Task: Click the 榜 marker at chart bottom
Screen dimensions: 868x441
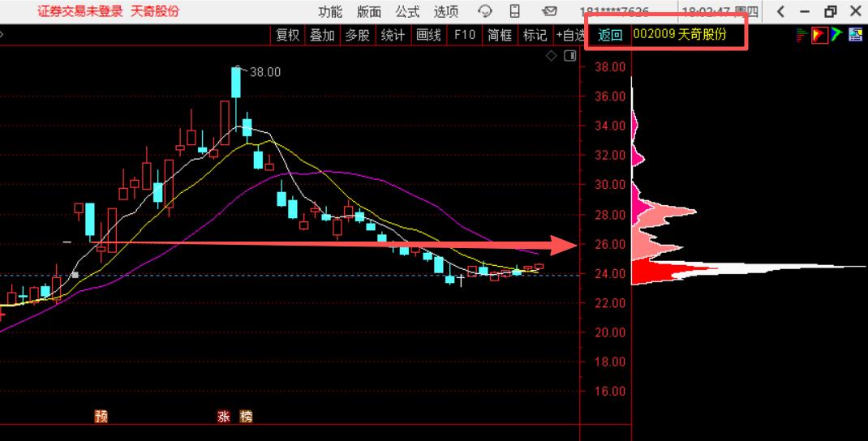Action: tap(246, 416)
